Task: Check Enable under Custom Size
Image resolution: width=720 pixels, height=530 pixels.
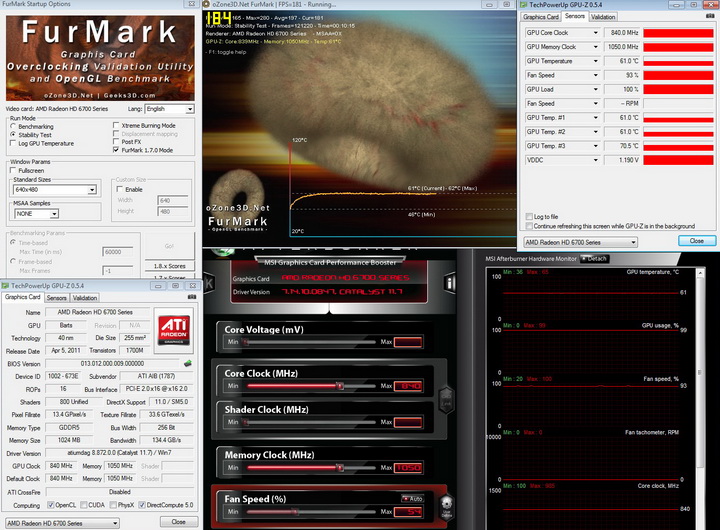Action: [120, 189]
